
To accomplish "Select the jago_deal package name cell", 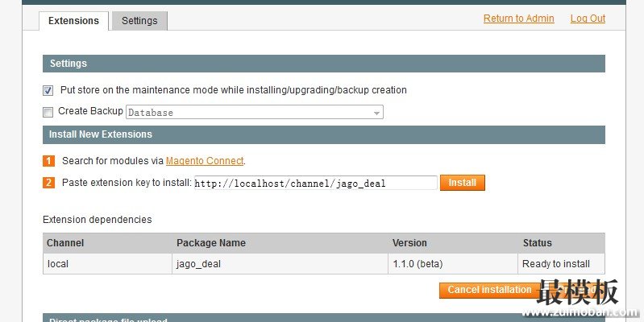I will (x=197, y=264).
